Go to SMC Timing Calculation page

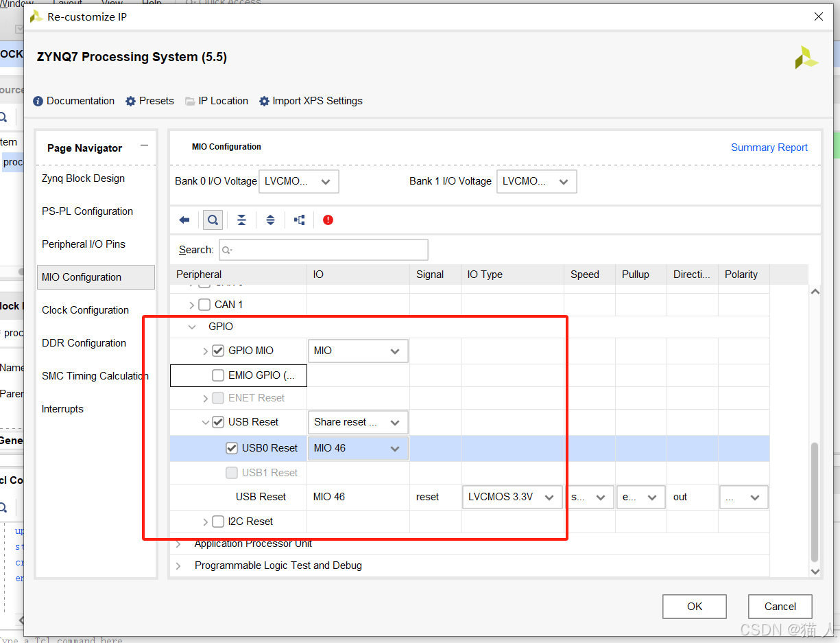[95, 376]
